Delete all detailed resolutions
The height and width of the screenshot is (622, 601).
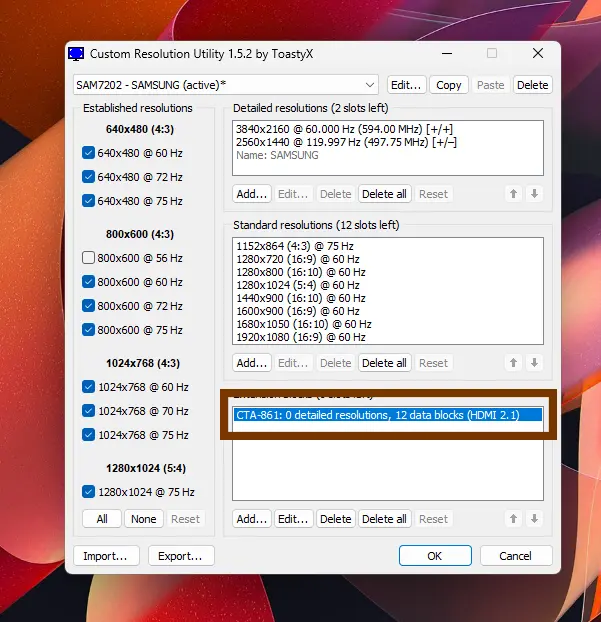point(384,194)
